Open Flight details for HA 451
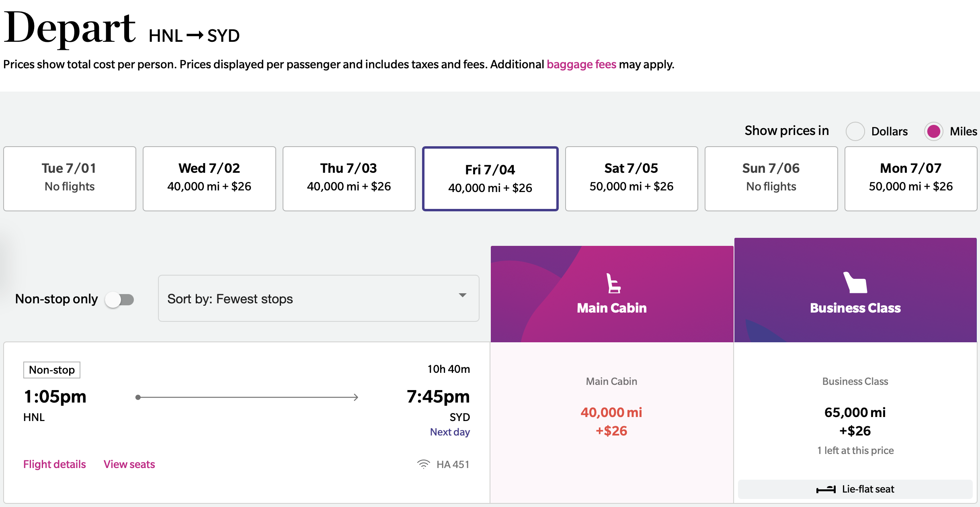The image size is (980, 507). tap(55, 464)
